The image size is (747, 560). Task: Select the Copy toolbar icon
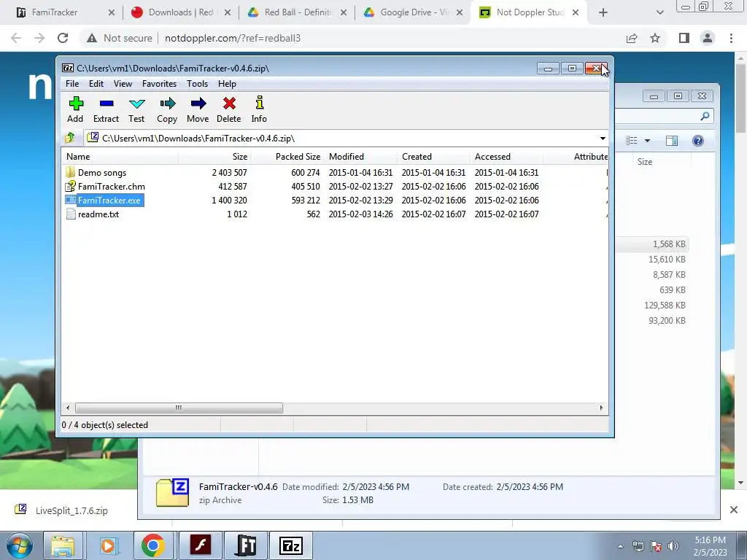pos(167,109)
